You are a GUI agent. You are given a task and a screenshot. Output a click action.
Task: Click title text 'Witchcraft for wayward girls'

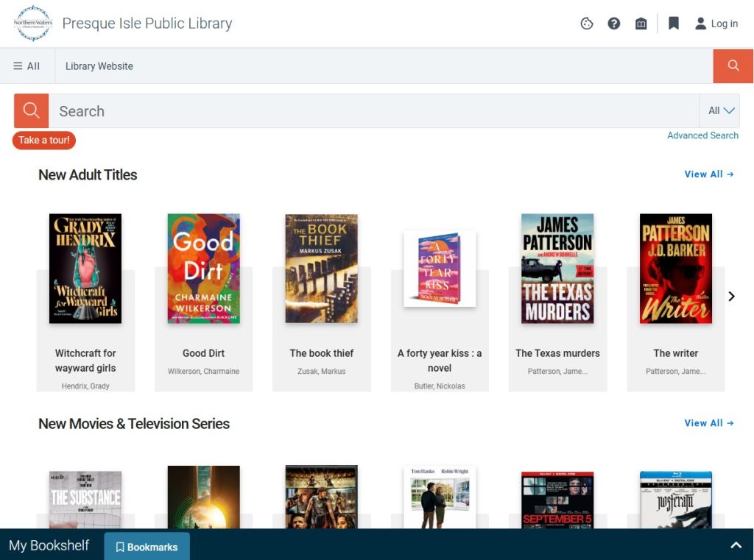tap(85, 361)
